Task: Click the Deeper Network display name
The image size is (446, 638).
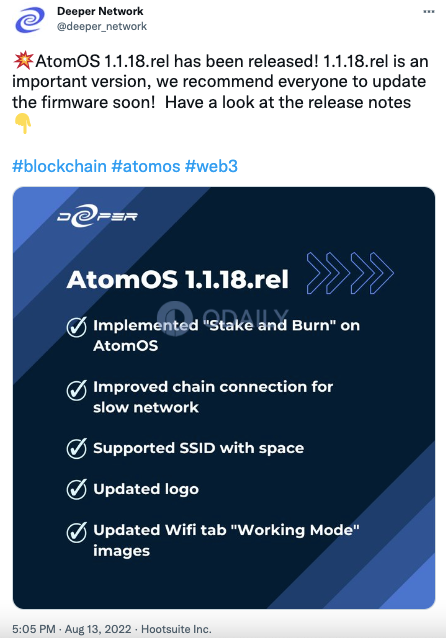Action: [x=100, y=11]
